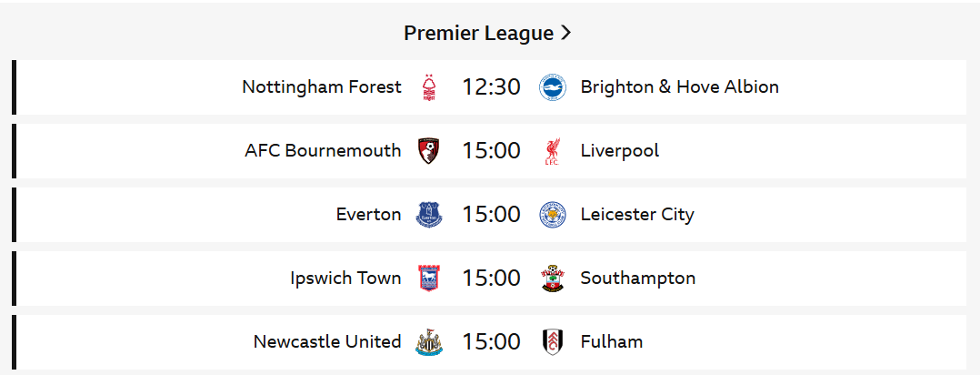The width and height of the screenshot is (980, 375).
Task: Select the Ipswich Town team name
Action: tap(345, 278)
